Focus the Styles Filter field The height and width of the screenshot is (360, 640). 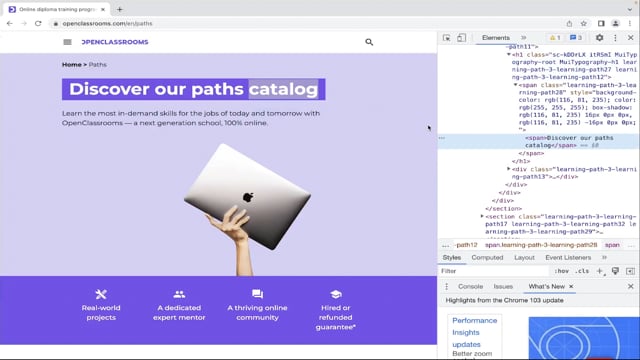click(494, 271)
